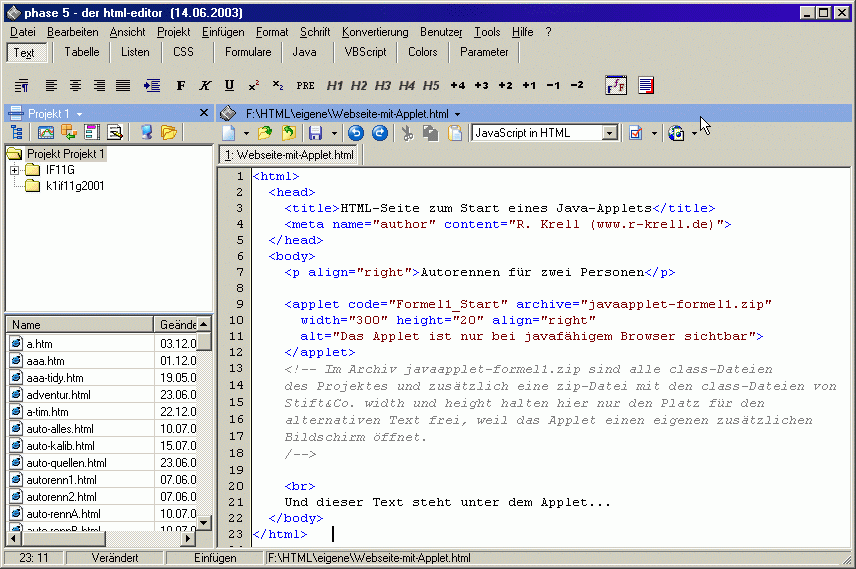
Task: Expand the IF11G project folder
Action: tap(15, 170)
